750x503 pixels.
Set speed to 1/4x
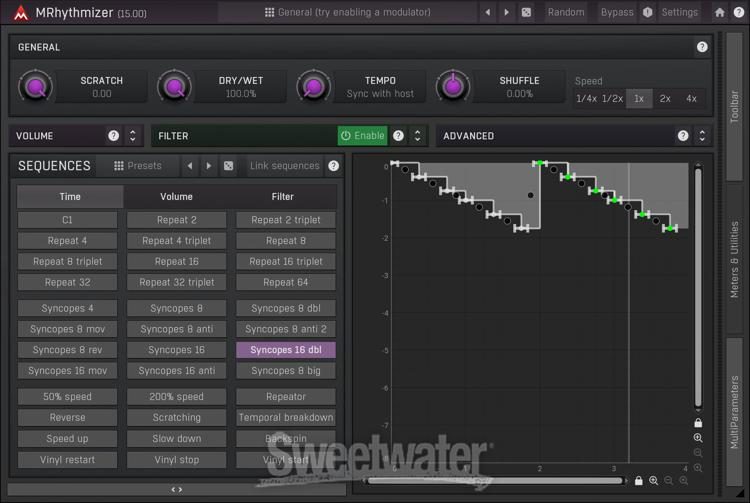coord(586,98)
